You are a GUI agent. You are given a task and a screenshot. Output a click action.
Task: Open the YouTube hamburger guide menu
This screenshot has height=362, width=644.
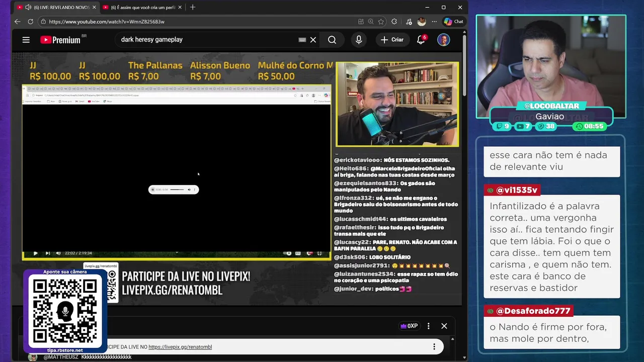tap(26, 40)
